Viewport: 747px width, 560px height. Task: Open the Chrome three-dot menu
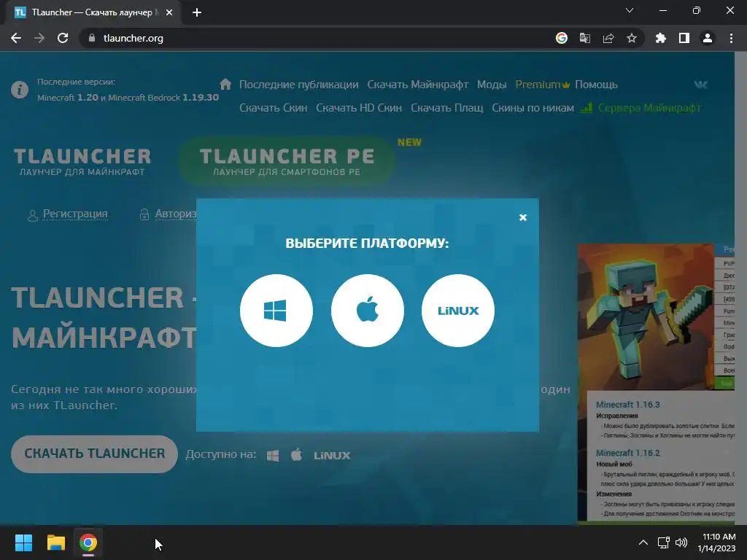pos(731,38)
